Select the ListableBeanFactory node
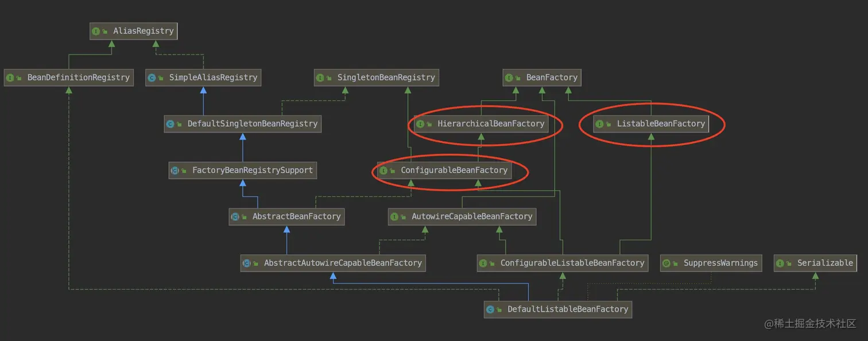Image resolution: width=868 pixels, height=341 pixels. (x=651, y=124)
